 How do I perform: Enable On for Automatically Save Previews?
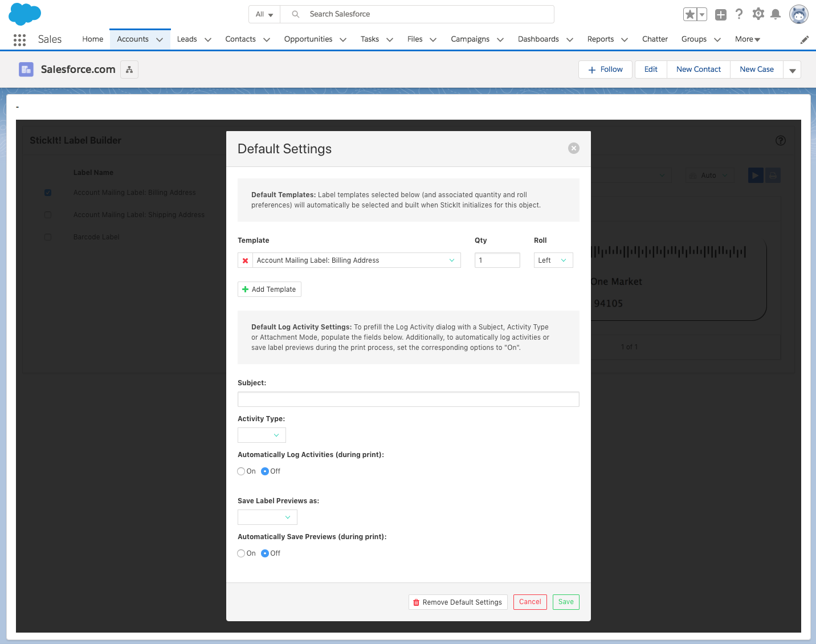click(x=242, y=553)
